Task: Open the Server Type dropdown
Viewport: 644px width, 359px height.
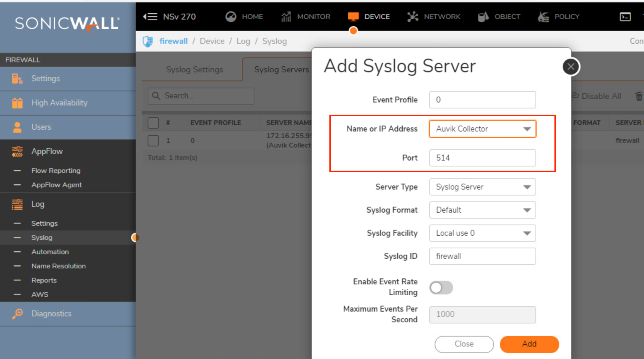Action: [482, 187]
